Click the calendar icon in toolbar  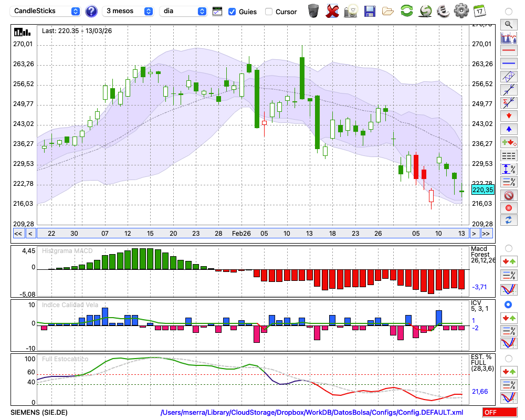479,10
